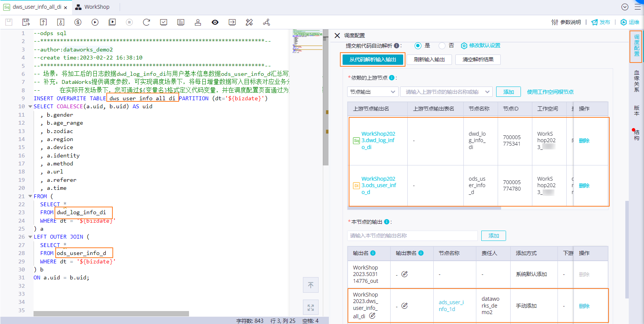Click info icon beside 本节点的输出

387,222
